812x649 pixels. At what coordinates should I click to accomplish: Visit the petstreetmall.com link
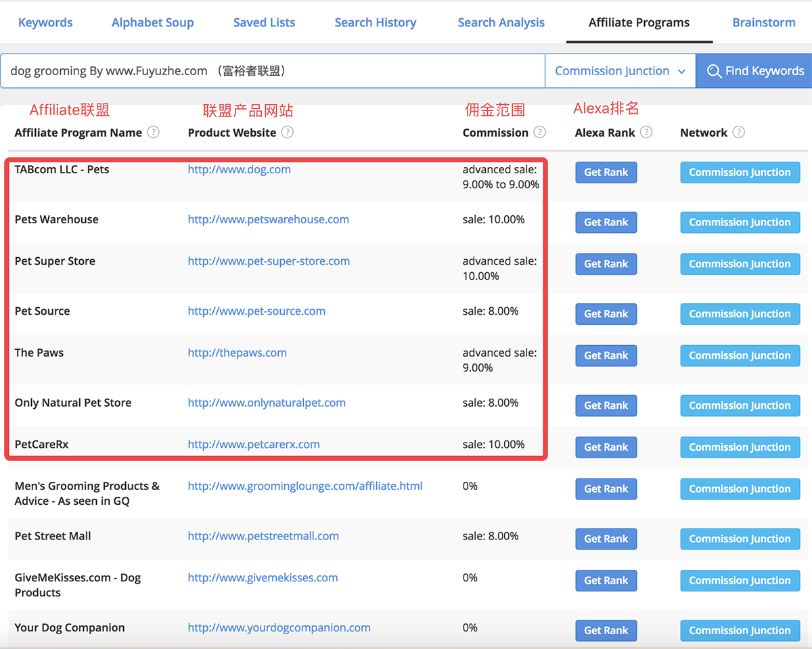click(263, 536)
